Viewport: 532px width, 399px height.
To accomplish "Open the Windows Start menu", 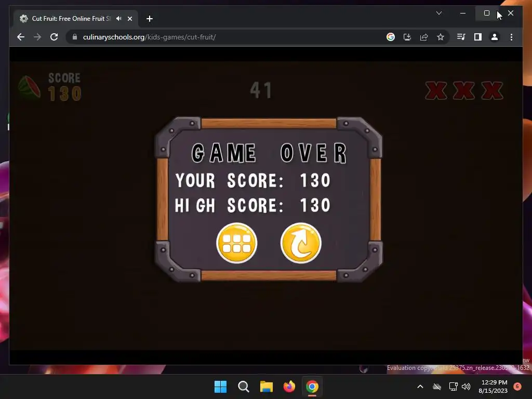I will point(220,387).
